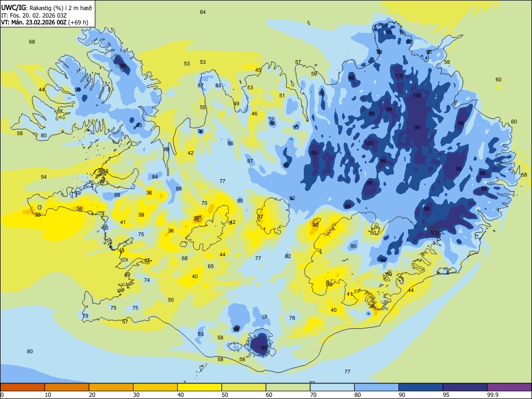Viewport: 532px width, 399px height.
Task: Click the 0–10 dark orange legend swatch
Action: (22, 387)
